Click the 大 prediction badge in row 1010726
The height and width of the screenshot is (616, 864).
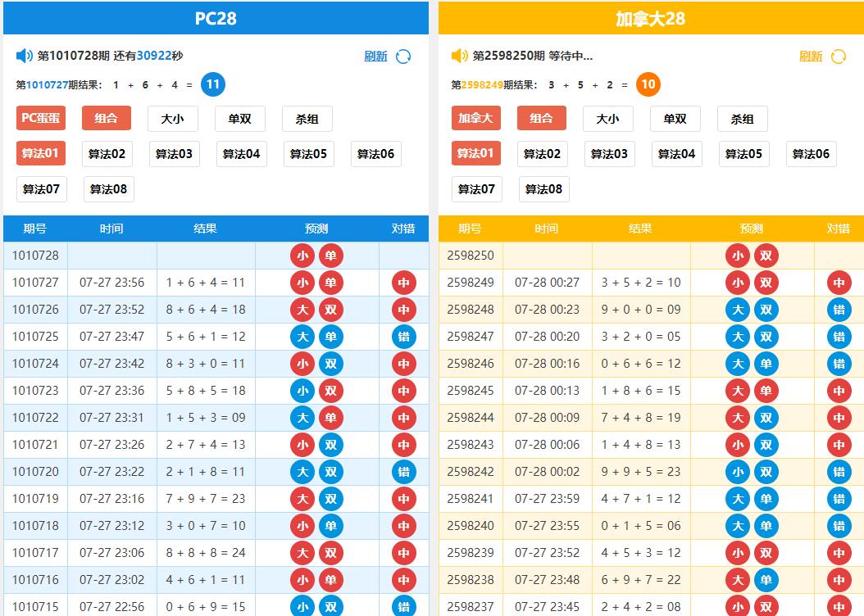(x=302, y=310)
